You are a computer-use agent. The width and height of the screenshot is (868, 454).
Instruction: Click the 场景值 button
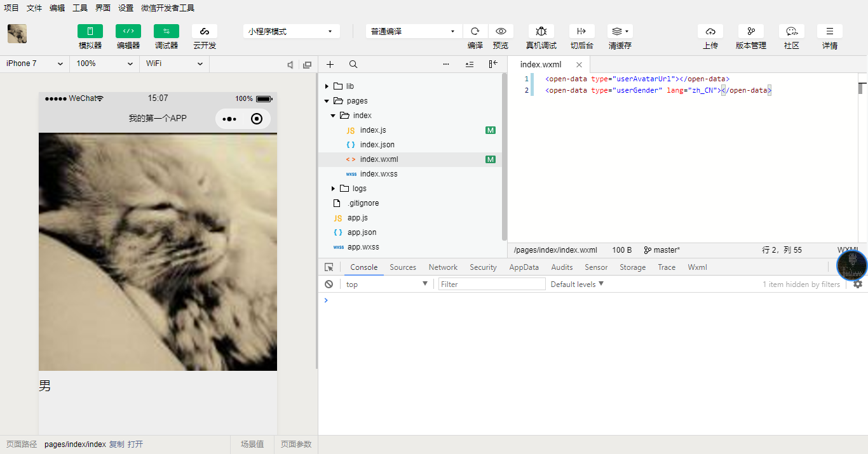(252, 444)
